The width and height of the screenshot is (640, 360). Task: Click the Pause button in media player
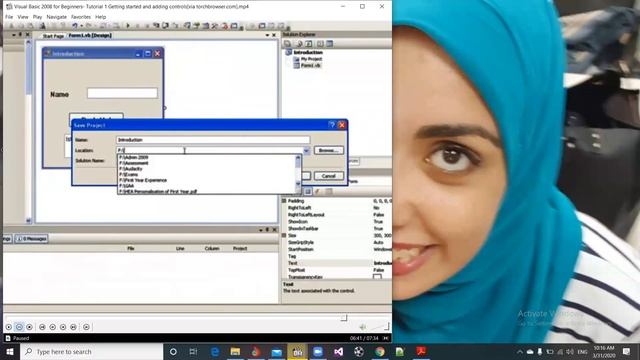coord(19,327)
